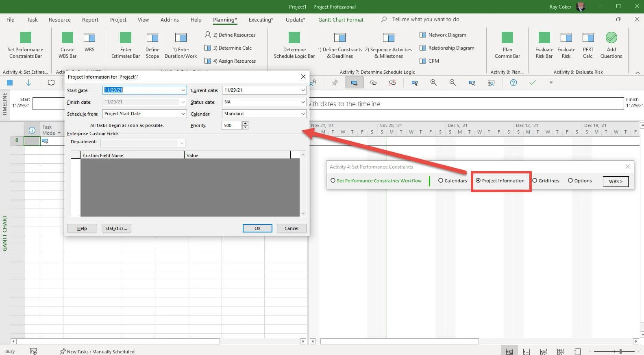Image resolution: width=644 pixels, height=355 pixels.
Task: Open the Plan Comms Bar
Action: point(507,45)
